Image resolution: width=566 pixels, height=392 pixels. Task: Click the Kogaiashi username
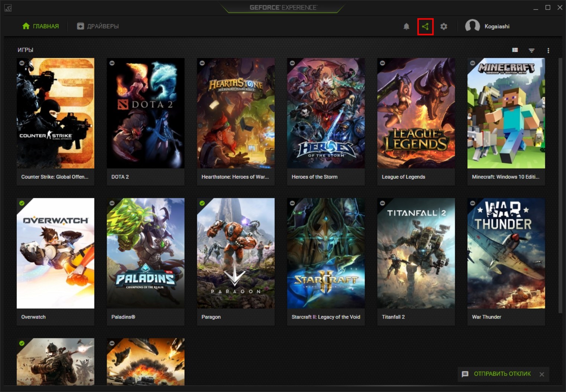[x=497, y=26]
